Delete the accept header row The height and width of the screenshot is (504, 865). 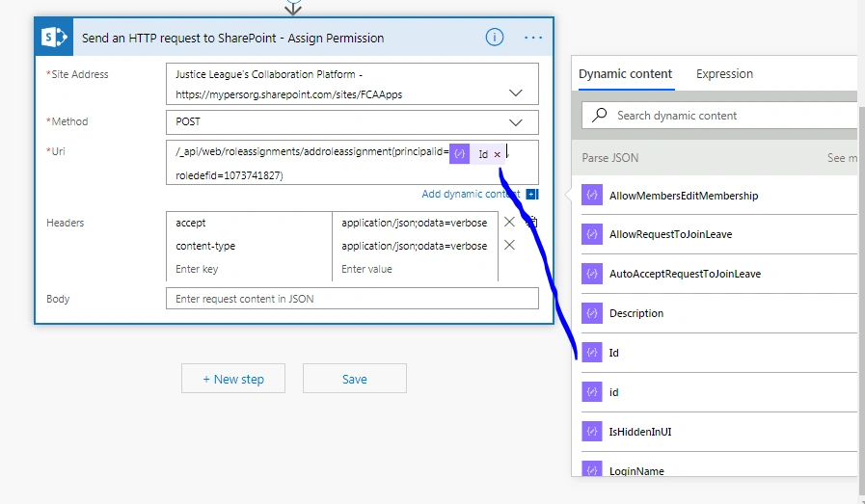(x=509, y=222)
